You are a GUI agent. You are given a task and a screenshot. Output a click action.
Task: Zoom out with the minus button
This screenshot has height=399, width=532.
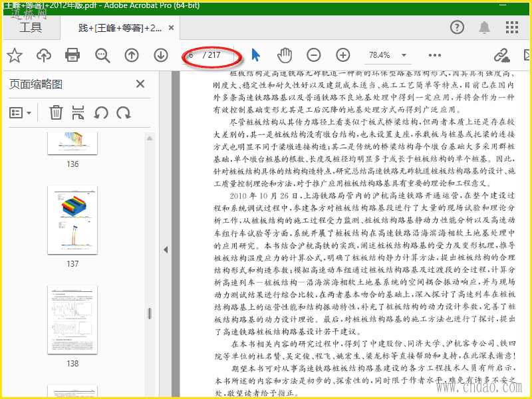tap(313, 55)
